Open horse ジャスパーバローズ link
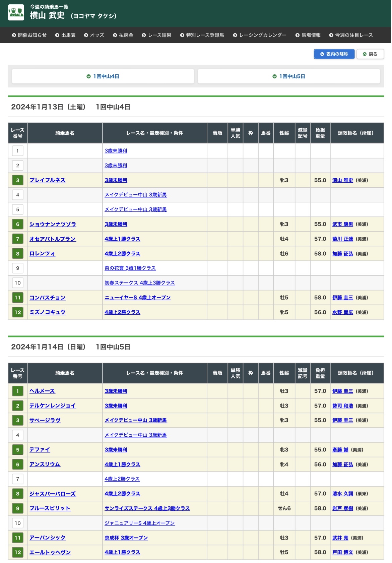This screenshot has height=563, width=392. (x=53, y=494)
